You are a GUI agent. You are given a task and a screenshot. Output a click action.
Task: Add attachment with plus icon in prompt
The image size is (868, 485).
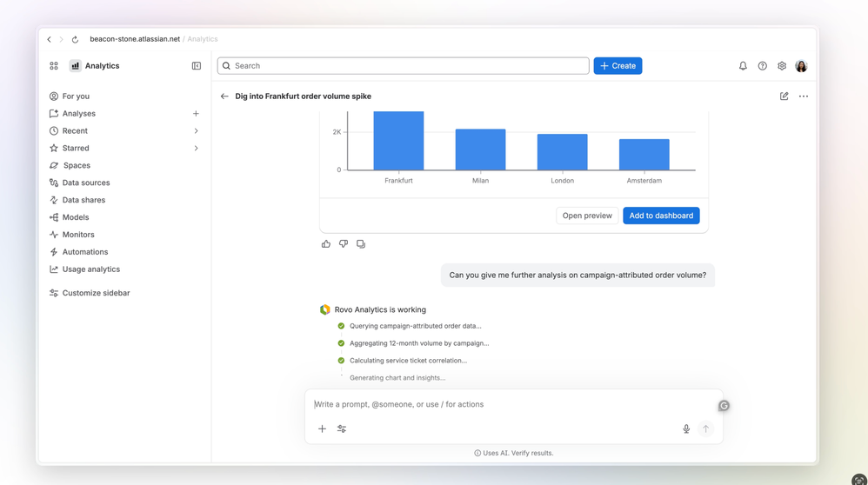click(x=322, y=429)
